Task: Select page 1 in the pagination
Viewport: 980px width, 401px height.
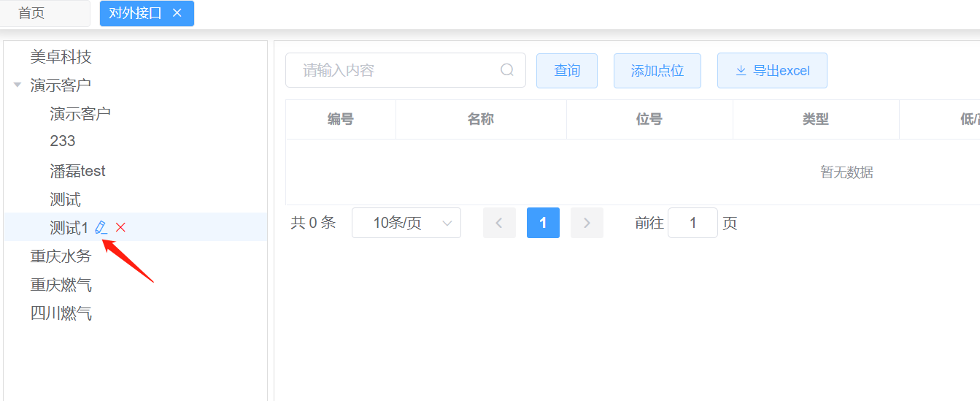Action: click(543, 223)
